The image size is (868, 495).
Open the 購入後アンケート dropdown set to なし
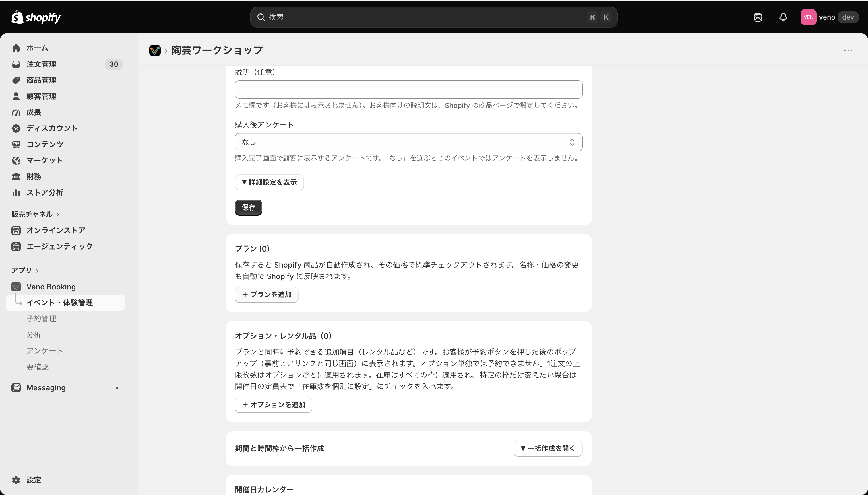408,142
